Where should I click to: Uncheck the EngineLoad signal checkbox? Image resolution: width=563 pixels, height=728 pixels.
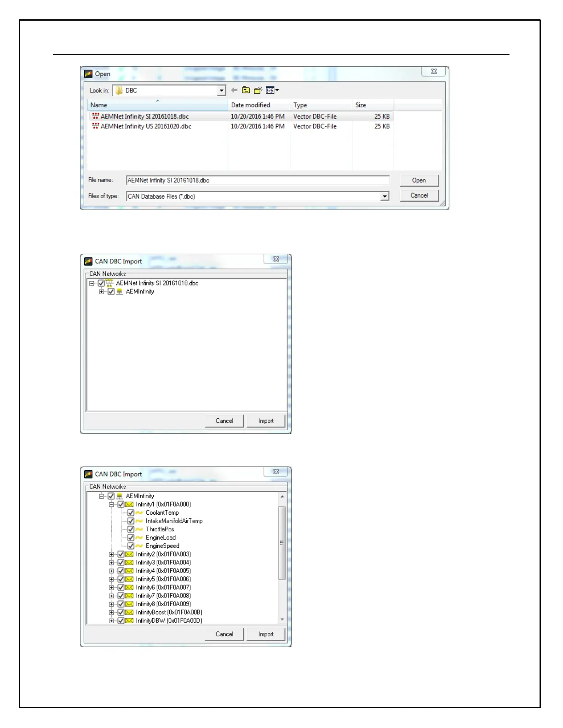pyautogui.click(x=131, y=537)
